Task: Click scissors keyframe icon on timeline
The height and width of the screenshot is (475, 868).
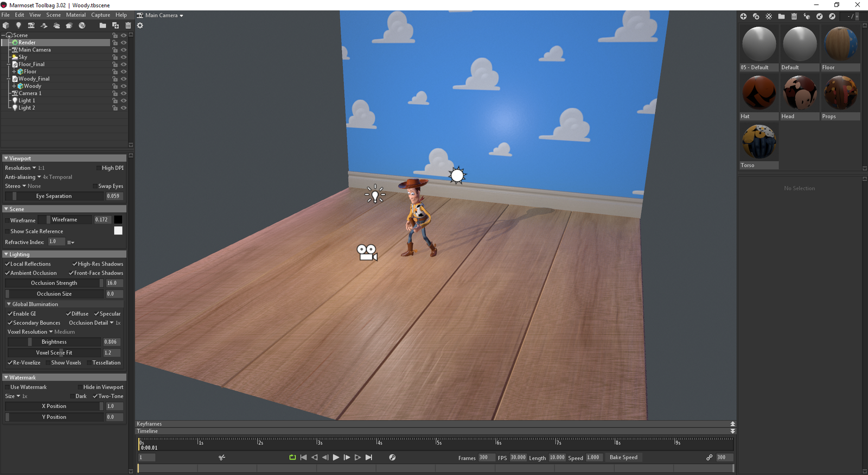Action: point(222,458)
